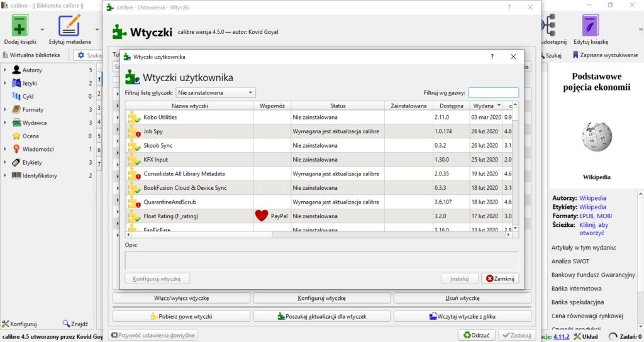Select the Consolidate All Library Metadata row
The height and width of the screenshot is (342, 644).
tap(319, 174)
